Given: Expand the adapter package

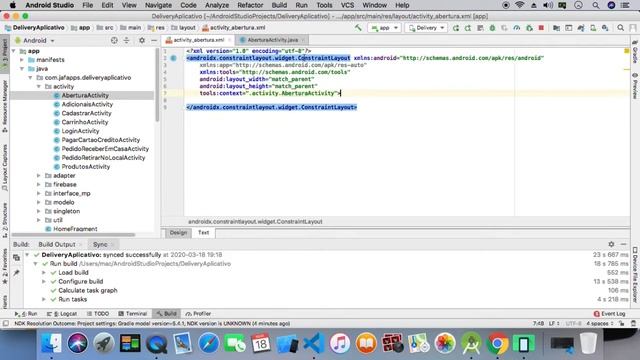Looking at the screenshot, I should click(x=39, y=176).
